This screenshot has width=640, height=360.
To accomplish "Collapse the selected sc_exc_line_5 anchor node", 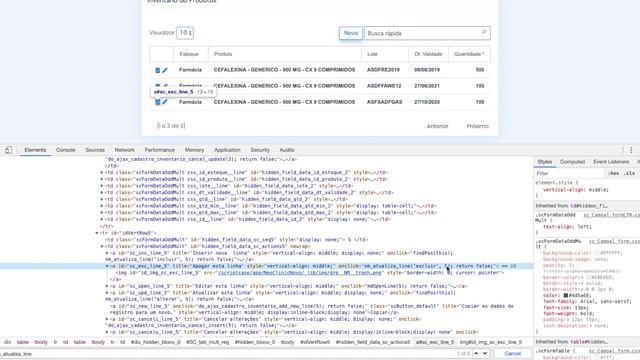I will coord(107,266).
